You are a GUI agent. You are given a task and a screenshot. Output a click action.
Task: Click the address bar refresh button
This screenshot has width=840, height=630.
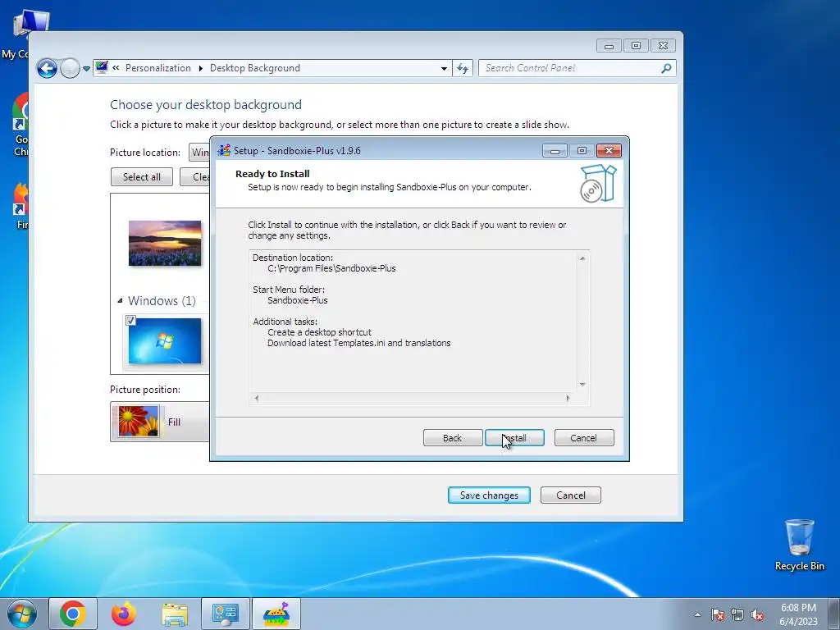[x=463, y=68]
